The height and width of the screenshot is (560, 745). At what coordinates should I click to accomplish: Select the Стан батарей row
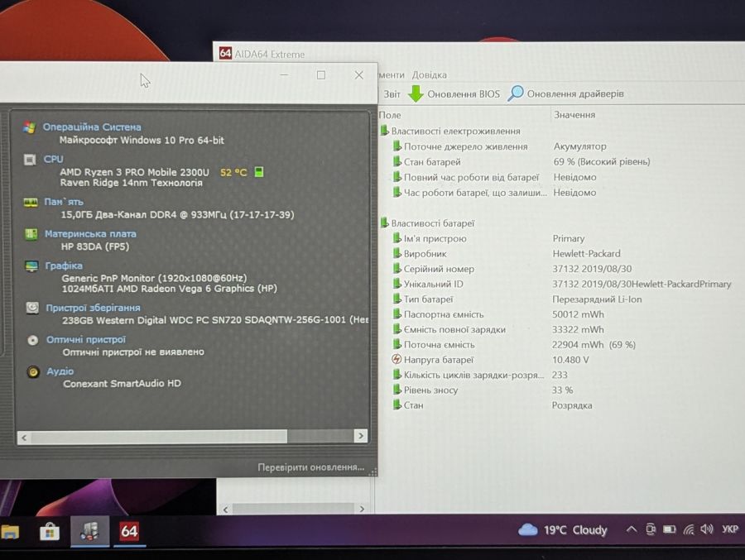(x=561, y=161)
